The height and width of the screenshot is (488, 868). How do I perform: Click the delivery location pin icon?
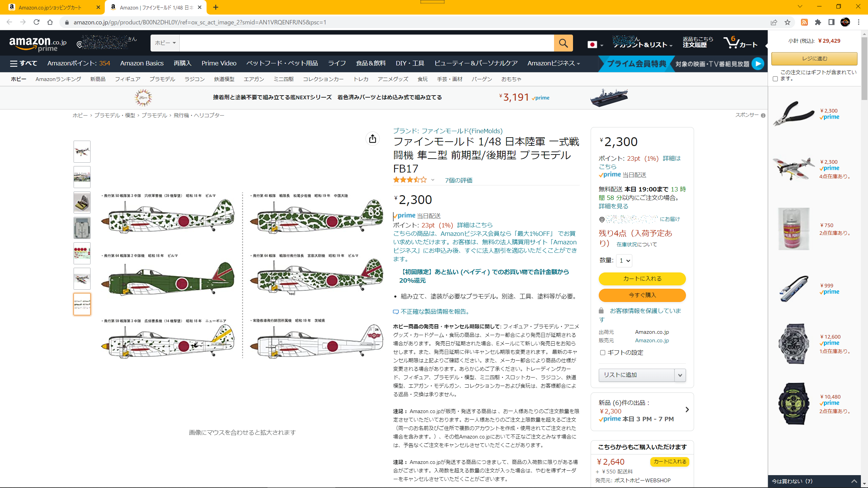click(80, 44)
